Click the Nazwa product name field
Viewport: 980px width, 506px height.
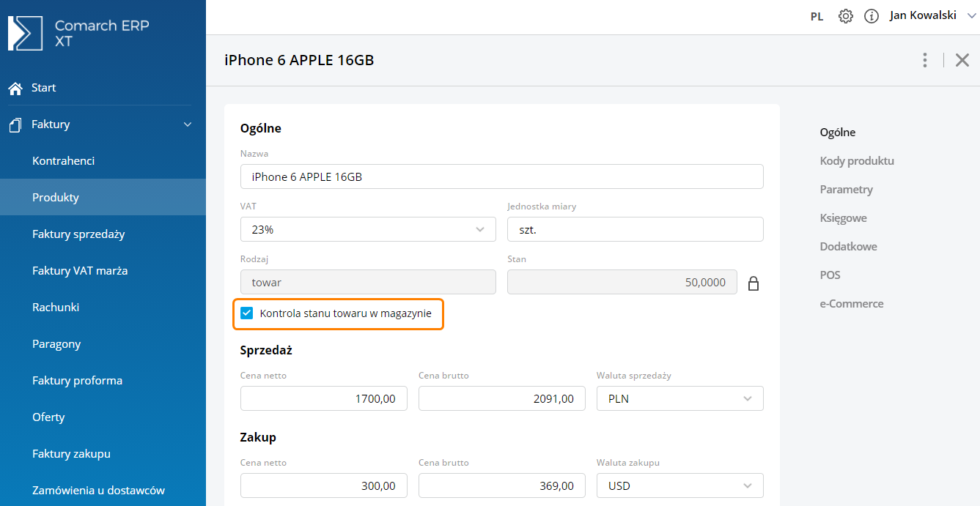[x=501, y=176]
